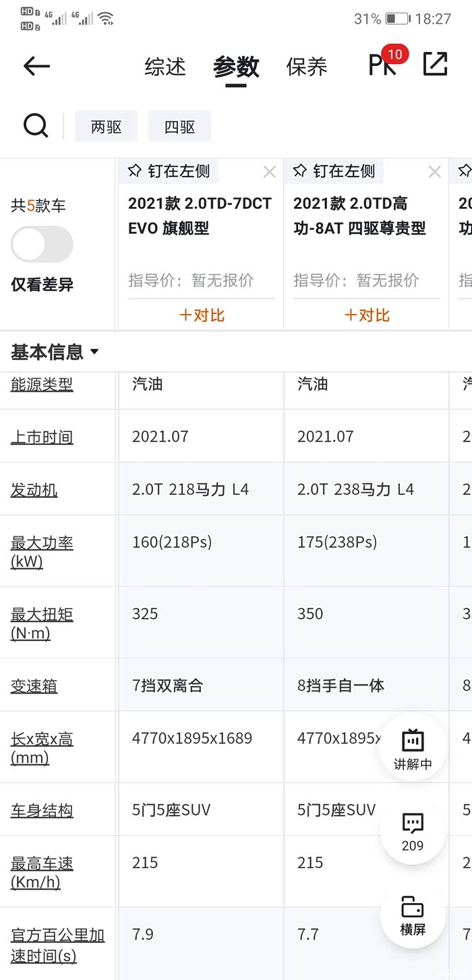Open the 发动机 parameter link

(34, 490)
